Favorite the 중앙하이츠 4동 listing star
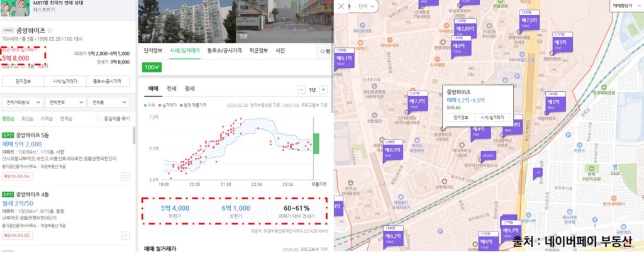 (125, 235)
